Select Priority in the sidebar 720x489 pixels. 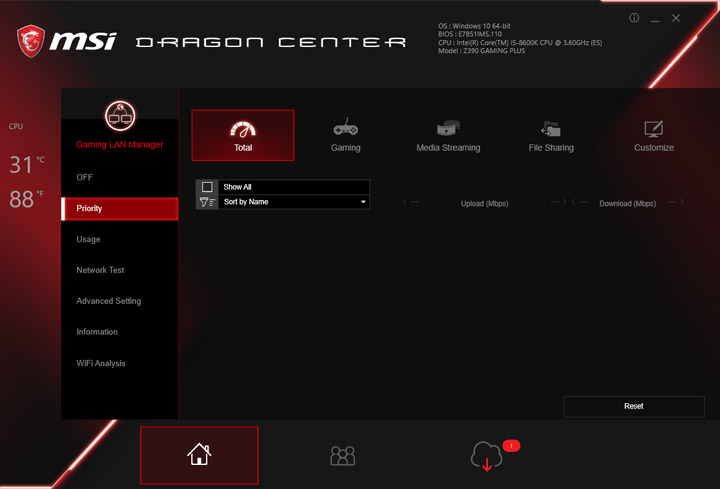coord(119,208)
